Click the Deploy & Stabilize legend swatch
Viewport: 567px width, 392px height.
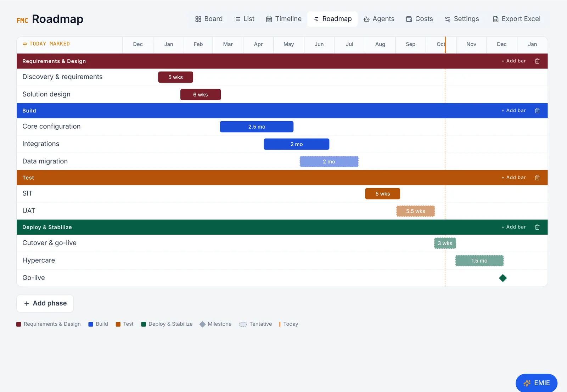pyautogui.click(x=144, y=324)
